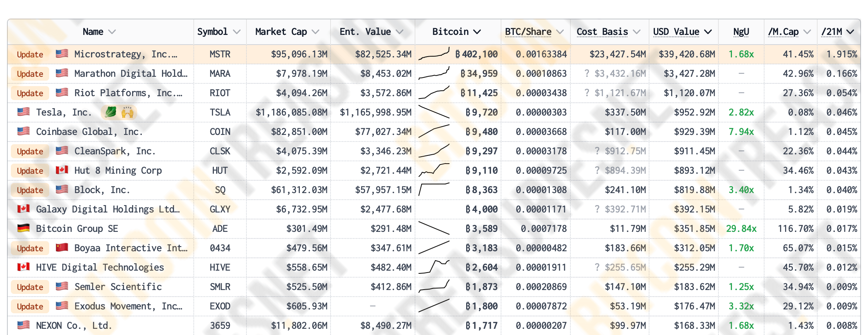Click the Chinese flag beside Boyaa Interactive

(62, 247)
